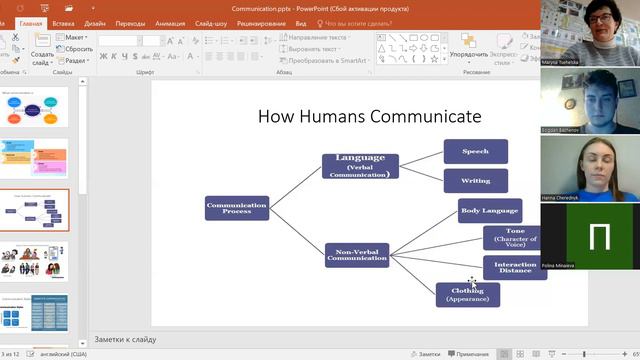Viewport: 640px width, 360px height.
Task: Click the Open folder icon in quick access toolbar
Action: pyautogui.click(x=69, y=8)
